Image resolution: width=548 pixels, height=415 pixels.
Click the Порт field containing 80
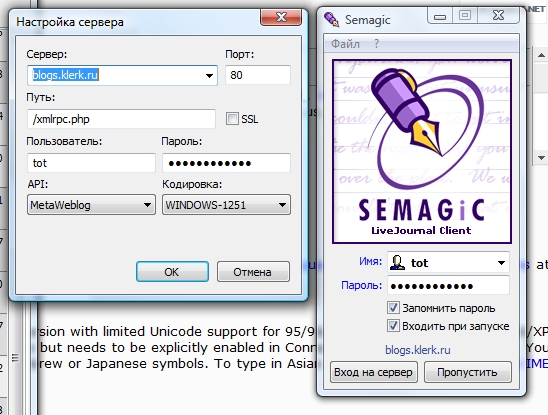tap(258, 75)
